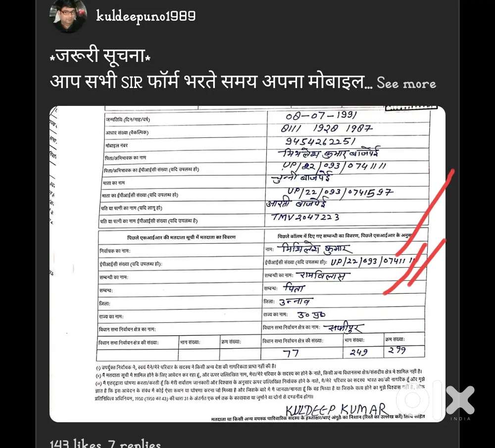Tap the mobile number 9454262251 entry
The height and width of the screenshot is (448, 495).
tap(320, 141)
